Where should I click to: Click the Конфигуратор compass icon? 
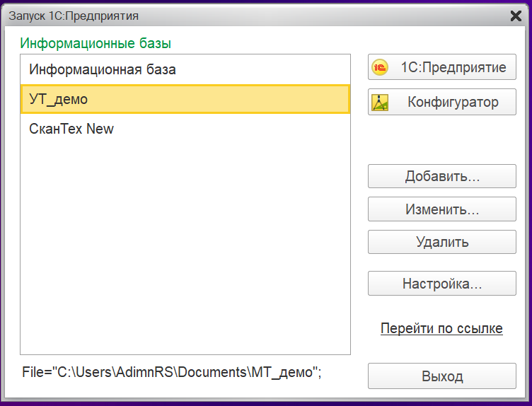(x=381, y=103)
